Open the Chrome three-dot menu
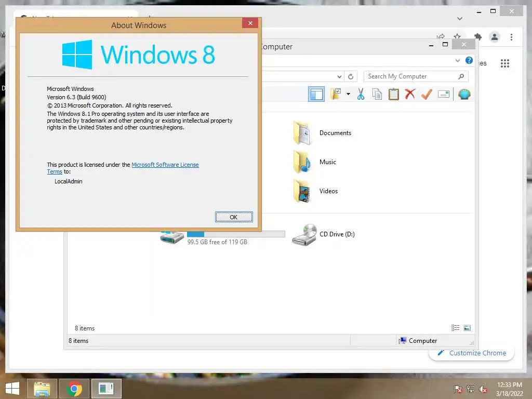The width and height of the screenshot is (532, 399). (x=511, y=37)
